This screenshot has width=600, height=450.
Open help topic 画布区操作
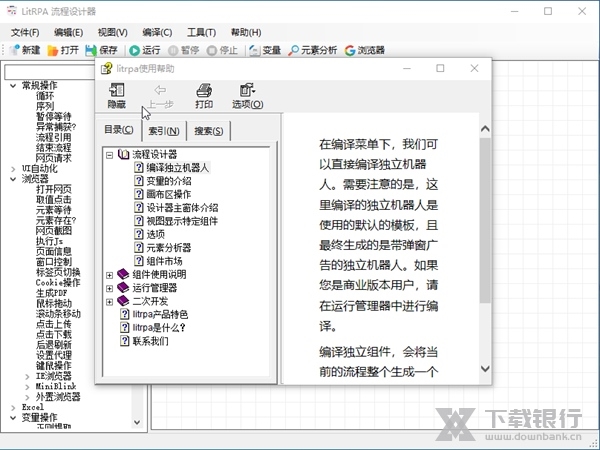168,194
